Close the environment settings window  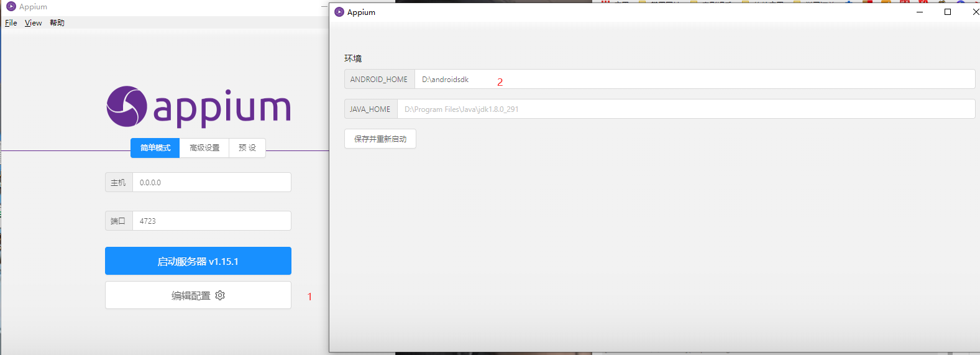coord(974,12)
